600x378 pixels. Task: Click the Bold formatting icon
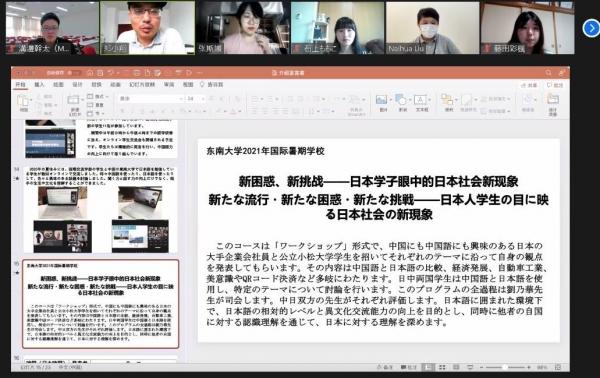point(122,112)
